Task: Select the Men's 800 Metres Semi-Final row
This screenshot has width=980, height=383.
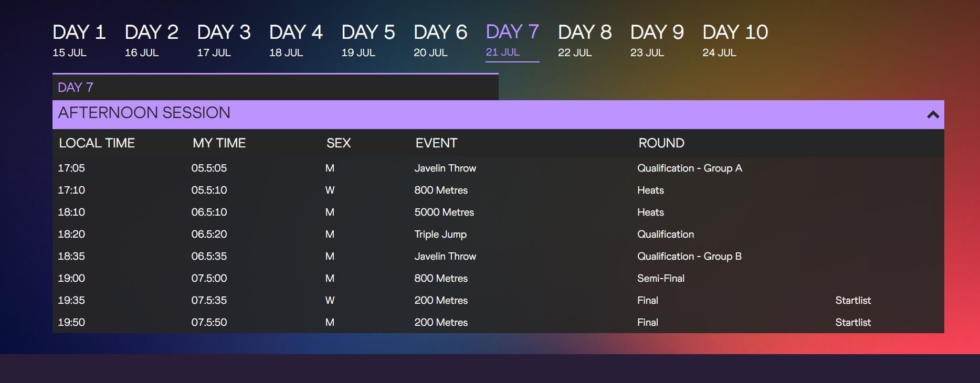Action: (x=441, y=278)
